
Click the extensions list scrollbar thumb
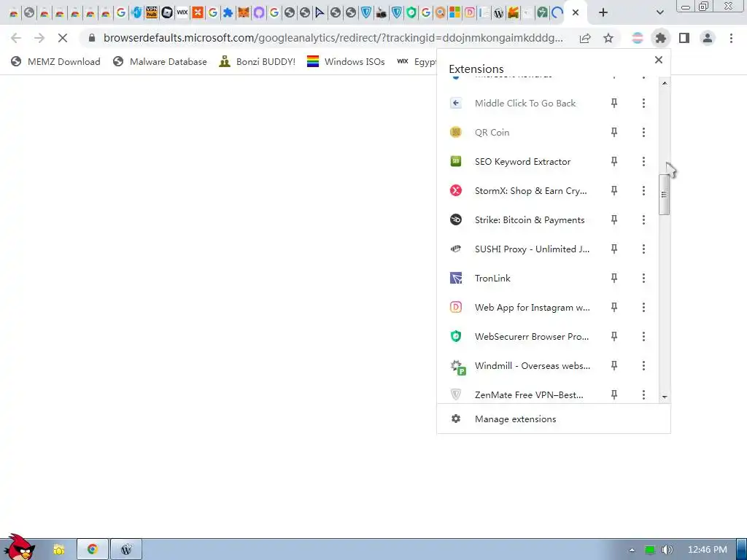pos(664,194)
